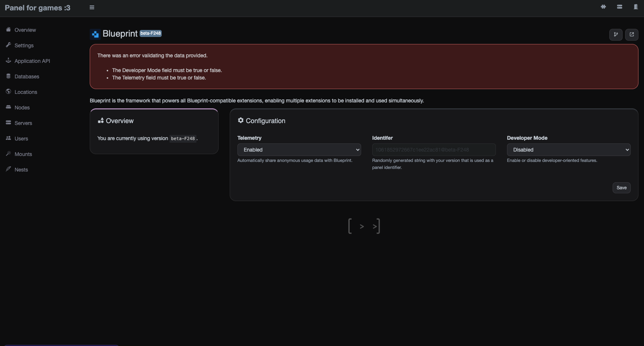The image size is (644, 346).
Task: Click the Users icon in sidebar
Action: pyautogui.click(x=8, y=138)
